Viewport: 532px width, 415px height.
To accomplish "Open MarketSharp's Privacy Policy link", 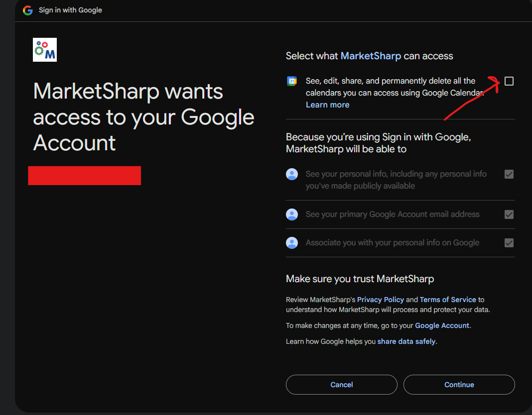I will pos(381,300).
